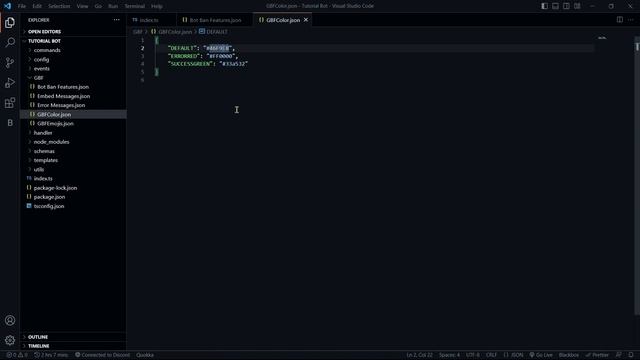Open the Selection menu
This screenshot has width=640, height=360.
(x=59, y=6)
